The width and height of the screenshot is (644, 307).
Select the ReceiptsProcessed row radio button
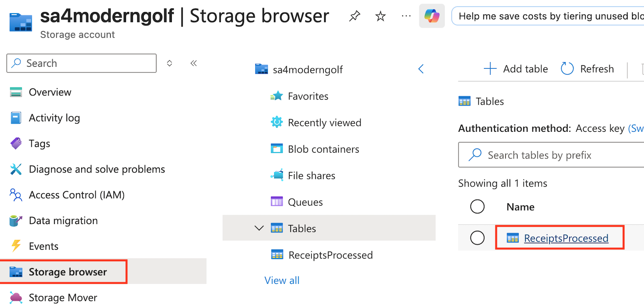[477, 238]
